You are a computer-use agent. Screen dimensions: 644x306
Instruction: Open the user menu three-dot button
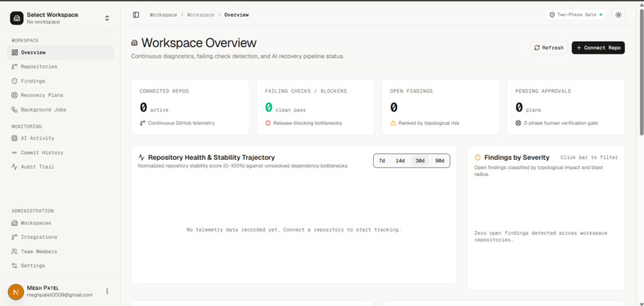click(107, 291)
